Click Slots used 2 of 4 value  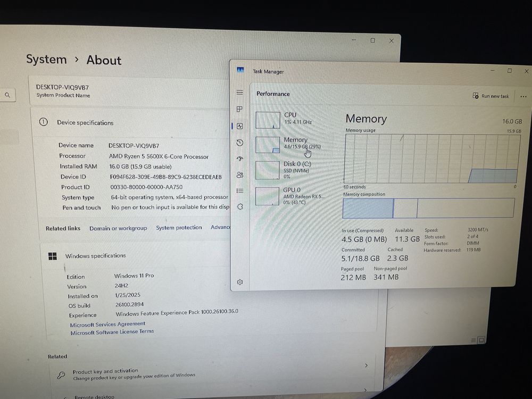click(x=472, y=237)
